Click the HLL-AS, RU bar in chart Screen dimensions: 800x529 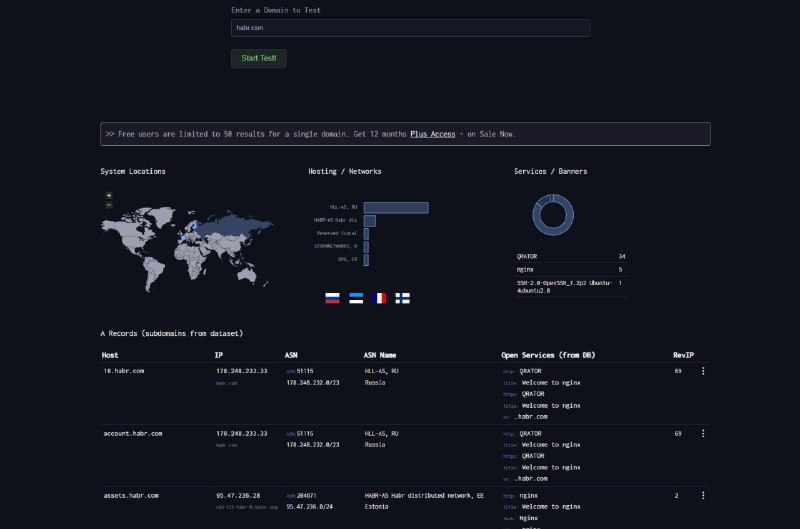point(396,208)
